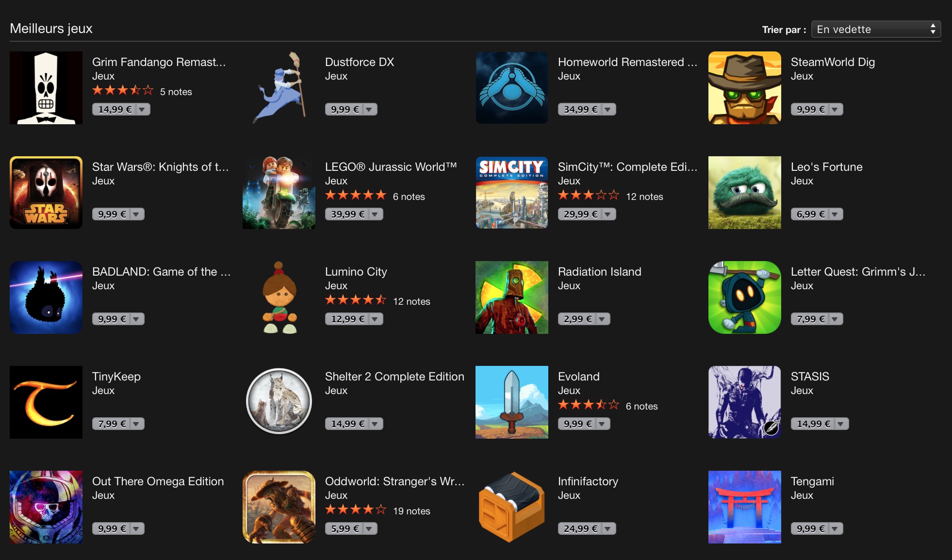The image size is (952, 560).
Task: Open the Leo's Fortune fuzzy creature icon
Action: tap(745, 193)
